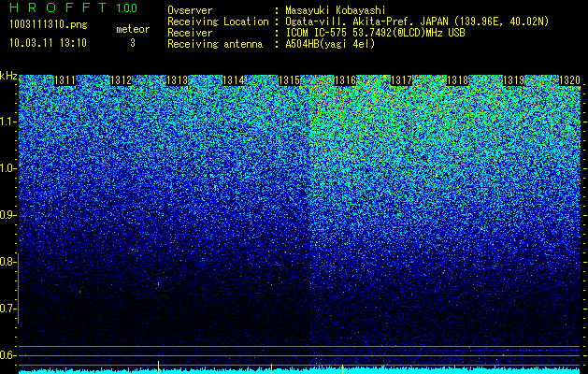Select the ICOM IC-575 53.7492 MHz USB value

pos(375,33)
